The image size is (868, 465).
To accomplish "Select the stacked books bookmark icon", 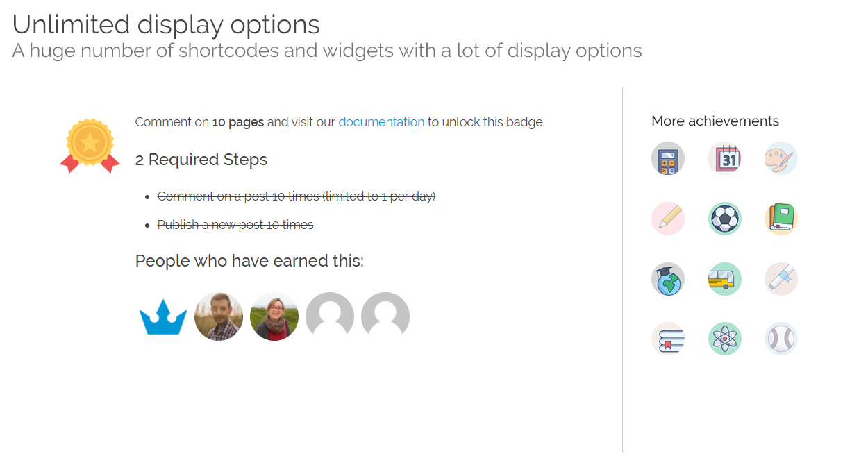I will point(668,339).
